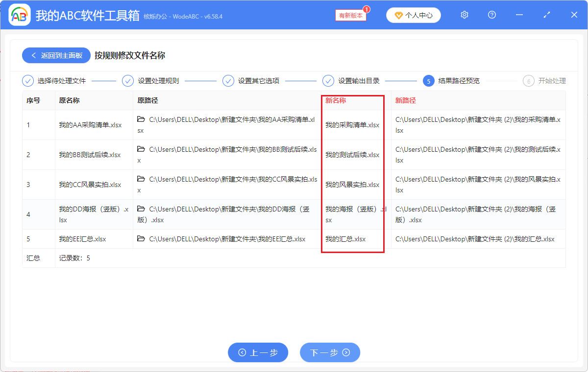Select the 设置输出目录 step checkmark

[328, 80]
